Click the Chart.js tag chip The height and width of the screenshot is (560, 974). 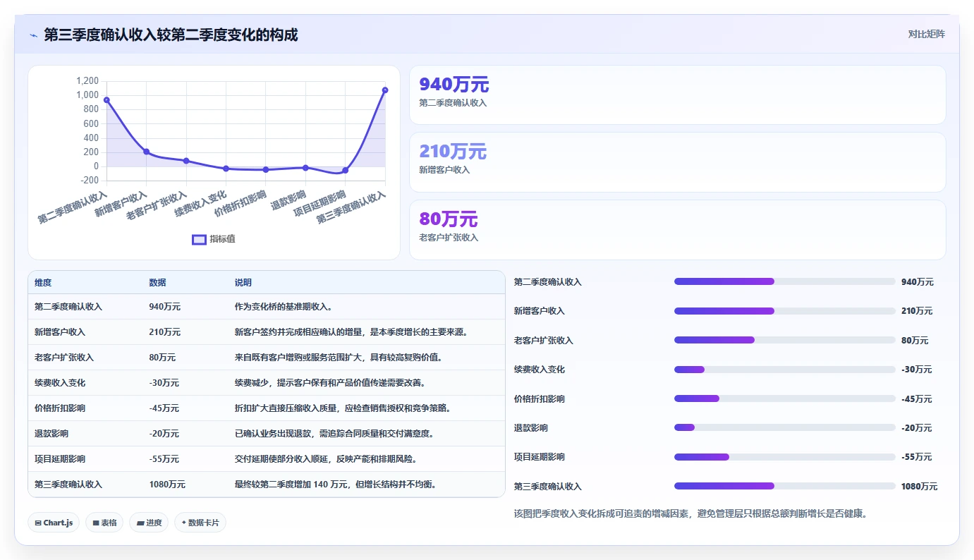click(x=54, y=523)
